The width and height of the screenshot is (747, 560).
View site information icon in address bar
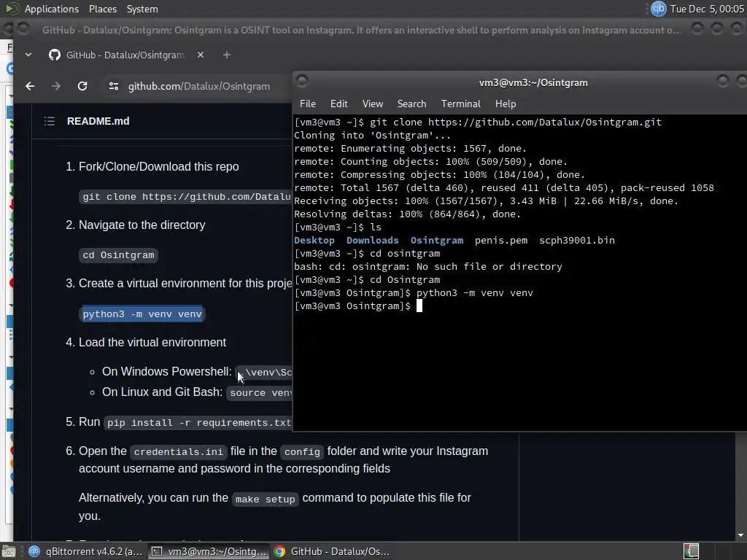pos(113,86)
